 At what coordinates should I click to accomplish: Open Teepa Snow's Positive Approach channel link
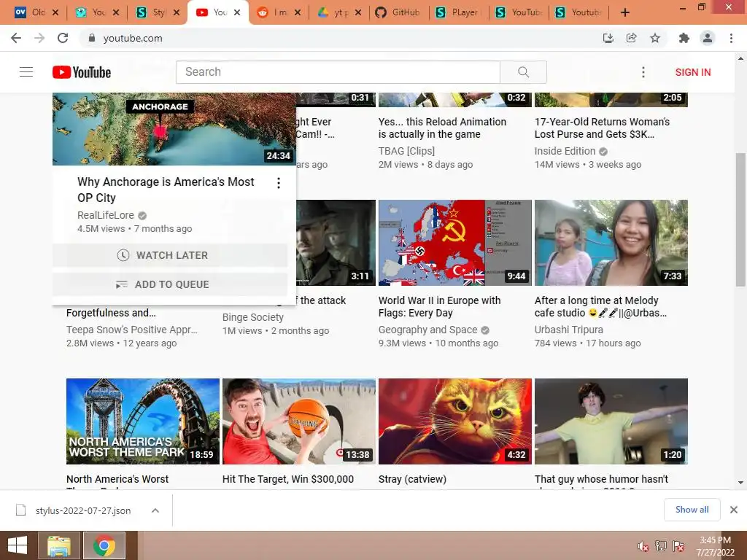coord(131,330)
